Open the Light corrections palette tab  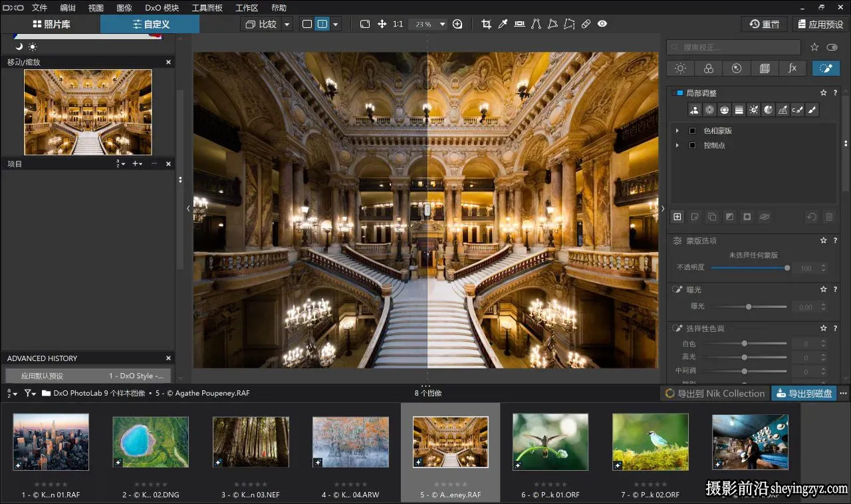[680, 68]
